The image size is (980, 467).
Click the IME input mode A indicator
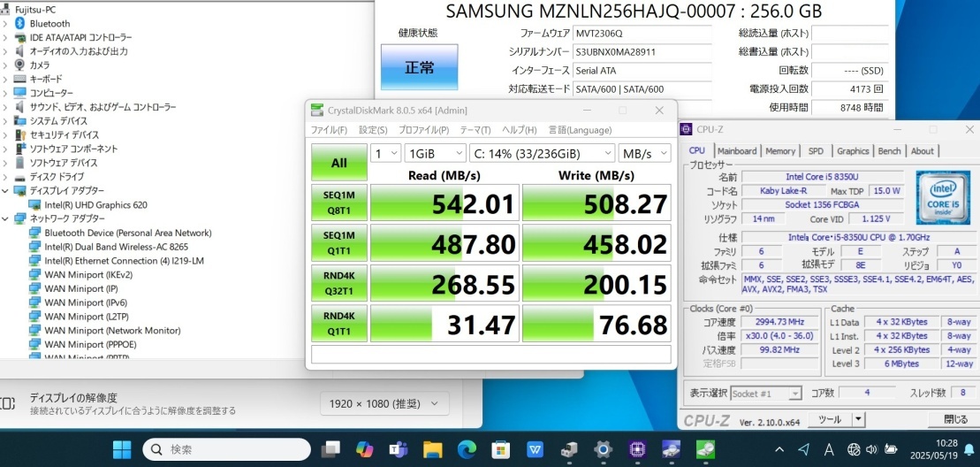(830, 449)
